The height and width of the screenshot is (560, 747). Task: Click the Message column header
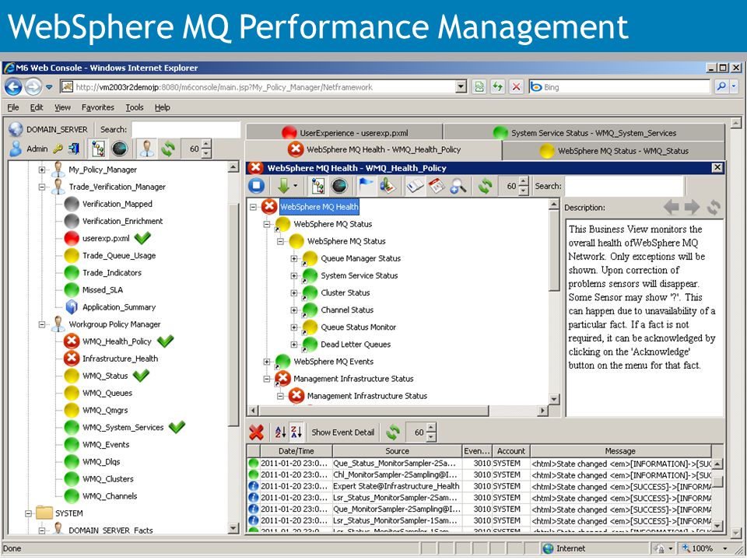click(x=620, y=451)
